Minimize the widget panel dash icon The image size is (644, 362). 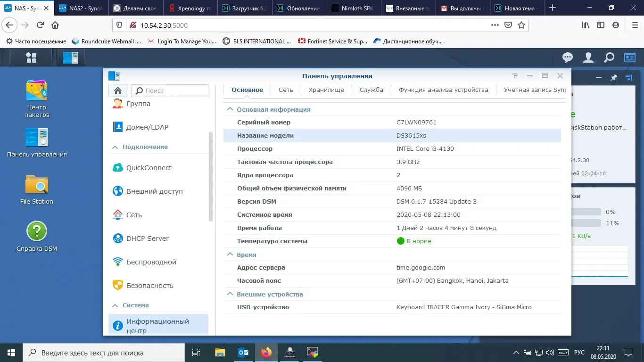tap(598, 78)
